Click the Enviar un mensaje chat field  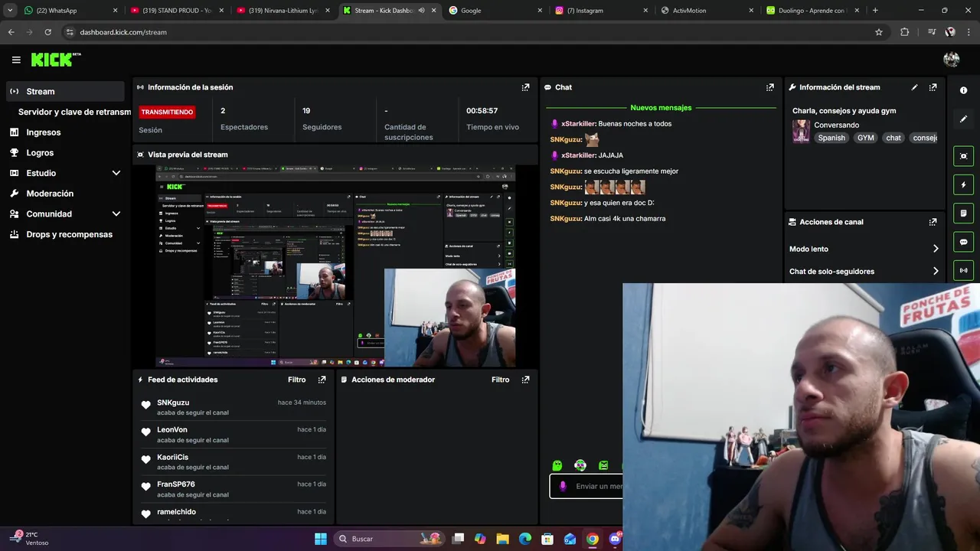click(x=586, y=486)
